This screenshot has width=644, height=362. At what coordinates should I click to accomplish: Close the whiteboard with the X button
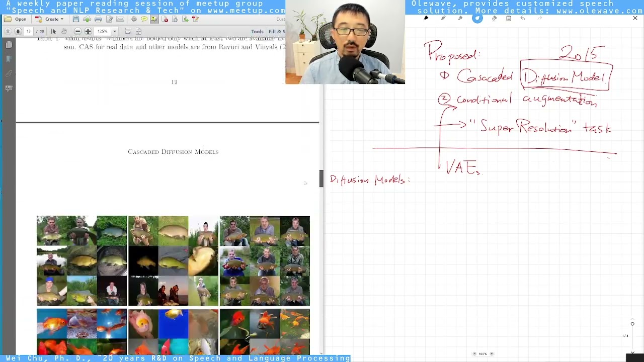coord(635,18)
